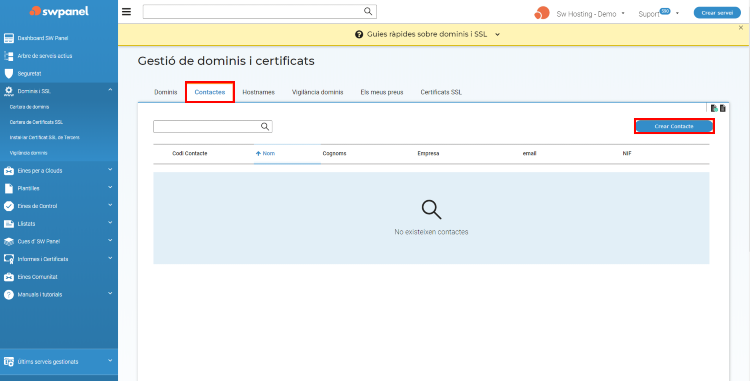Click the Dominis i SSL gear icon
The height and width of the screenshot is (381, 750).
(9, 91)
